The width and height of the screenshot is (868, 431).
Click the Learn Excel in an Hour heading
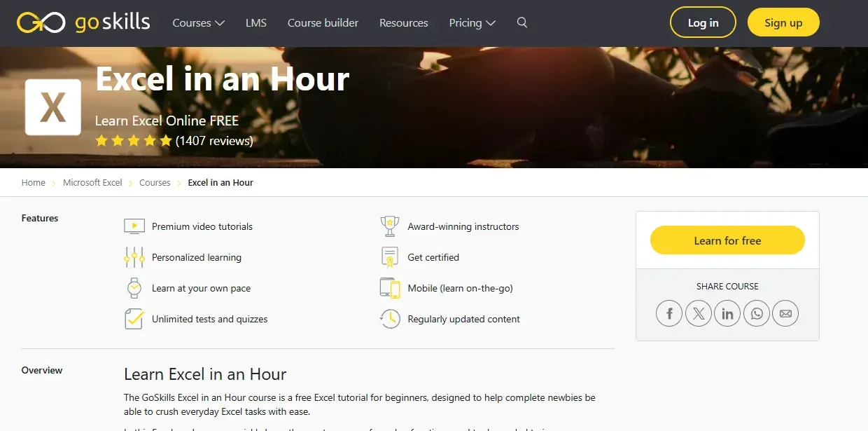pos(205,374)
